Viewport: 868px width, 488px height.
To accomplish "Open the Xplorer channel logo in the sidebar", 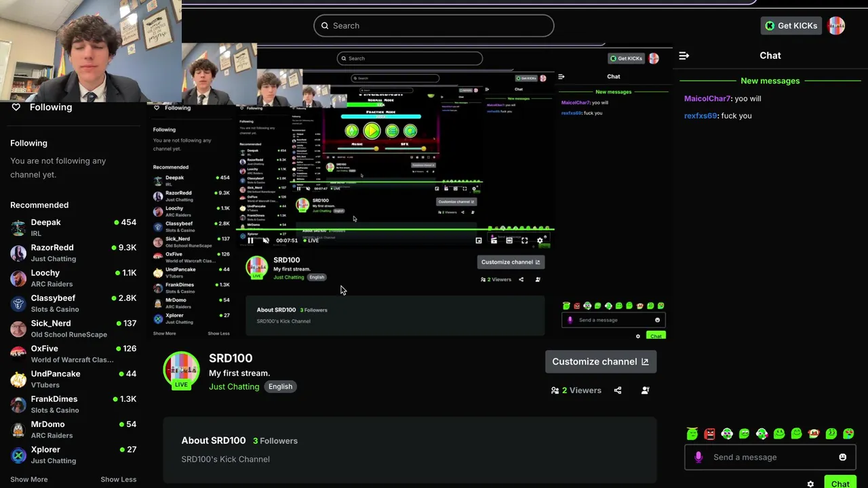I will click(x=19, y=455).
